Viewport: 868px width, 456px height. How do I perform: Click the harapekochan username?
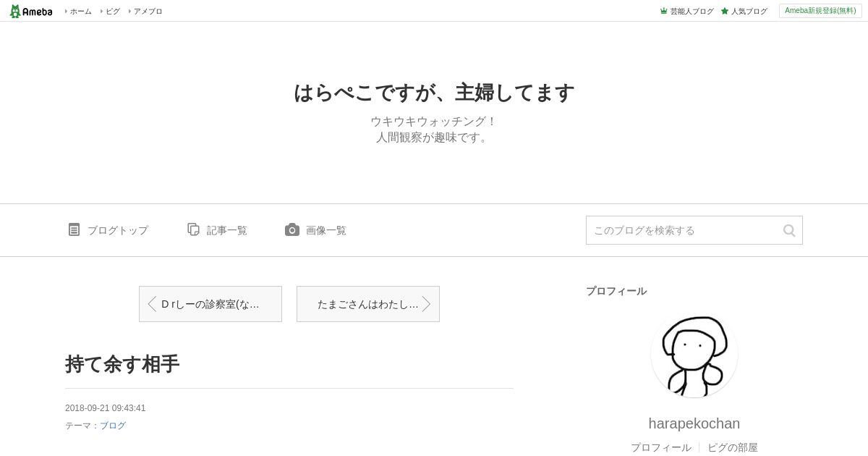tap(694, 423)
